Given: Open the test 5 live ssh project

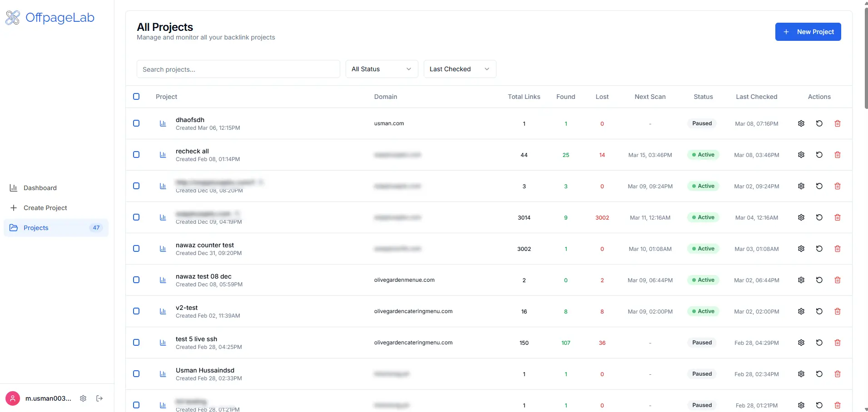Looking at the screenshot, I should pyautogui.click(x=196, y=339).
